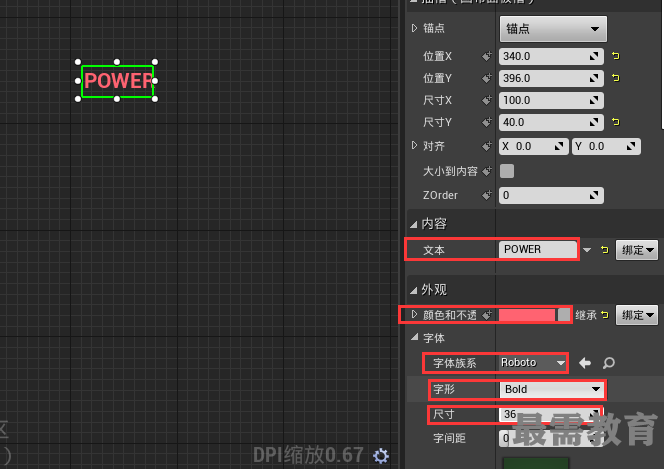Viewport: 664px width, 469px height.
Task: Add keyframe icon next to 颜色和不透
Action: pos(487,315)
